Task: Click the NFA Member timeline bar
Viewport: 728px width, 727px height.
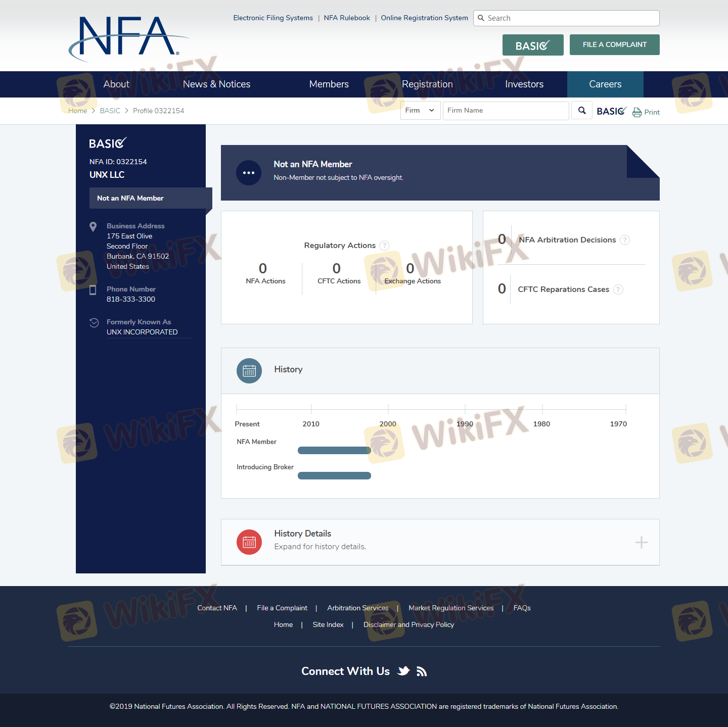Action: (334, 451)
